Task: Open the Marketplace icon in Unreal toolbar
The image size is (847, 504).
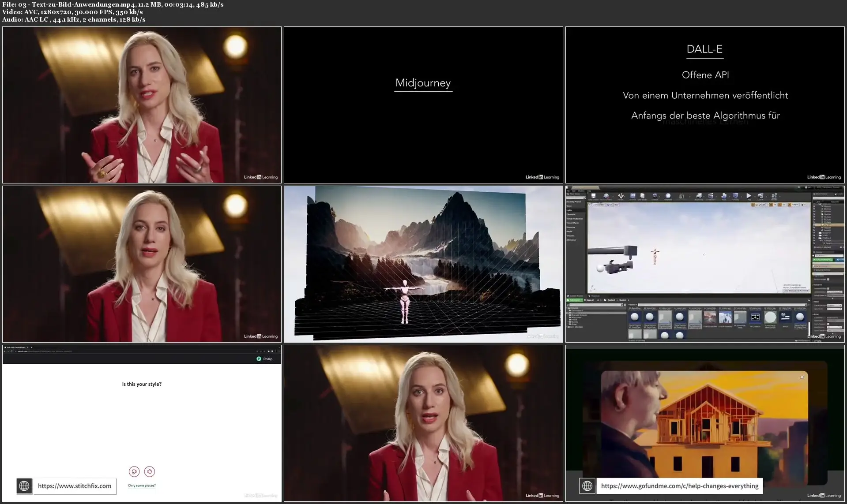Action: 643,196
